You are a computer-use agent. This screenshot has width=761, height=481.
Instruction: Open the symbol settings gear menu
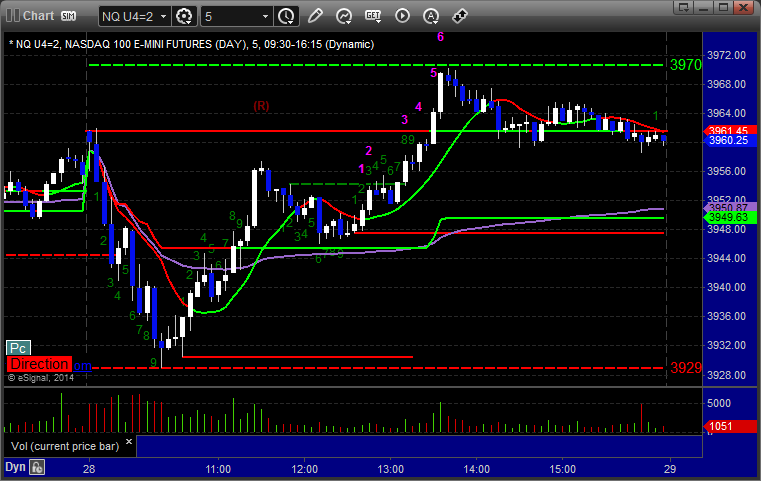click(x=184, y=17)
